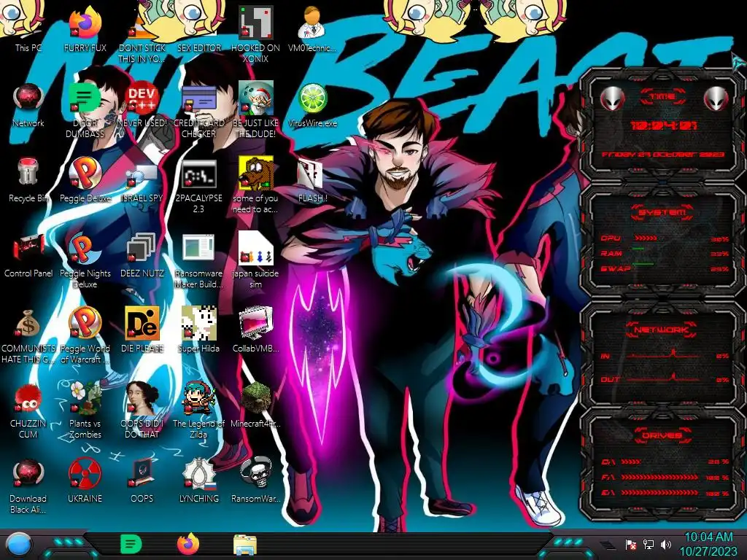Select the CHUZZIN CUM shortcut
The image size is (747, 560).
tap(28, 411)
